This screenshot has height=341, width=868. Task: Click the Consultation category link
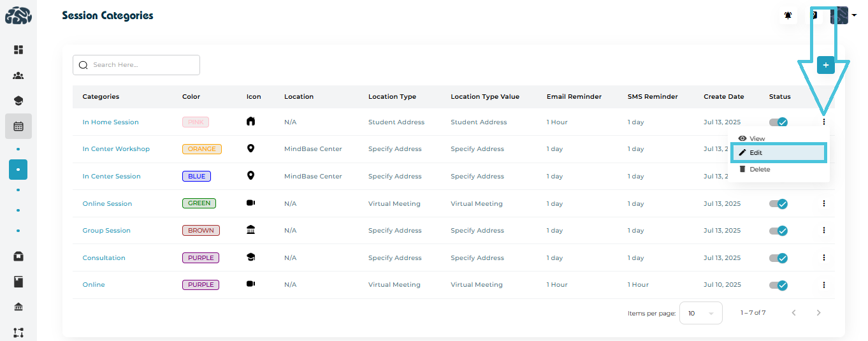pyautogui.click(x=104, y=258)
